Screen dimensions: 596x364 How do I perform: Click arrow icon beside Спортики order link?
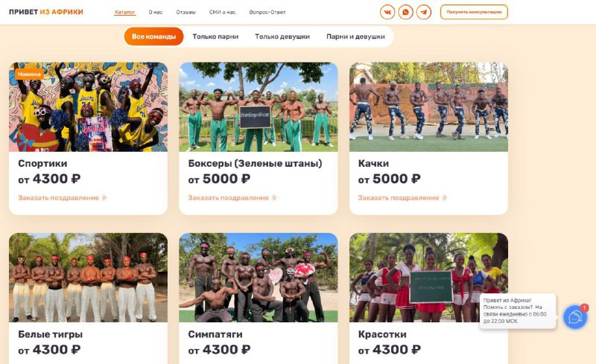[x=104, y=197]
